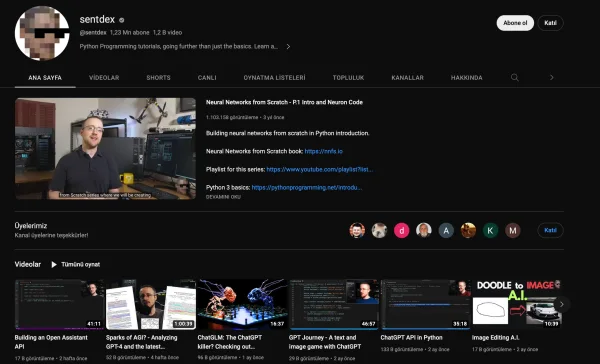
Task: Click the 'ChatGPT API in Python' title
Action: point(411,338)
